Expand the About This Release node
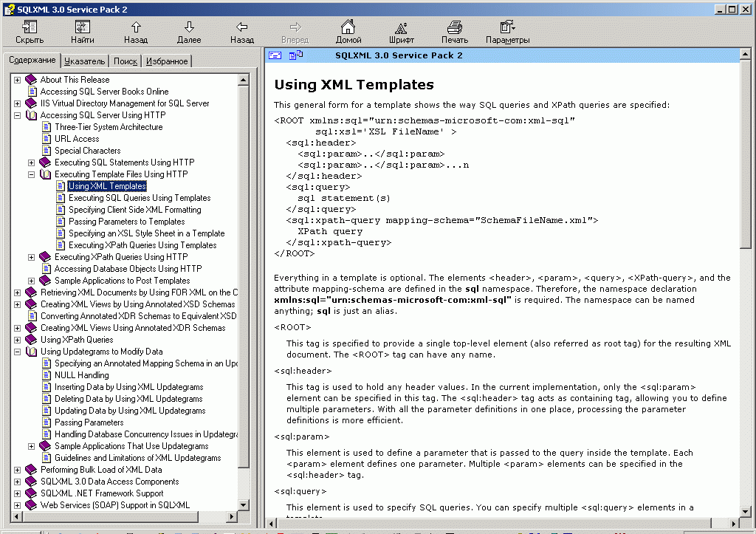756x534 pixels. point(18,80)
